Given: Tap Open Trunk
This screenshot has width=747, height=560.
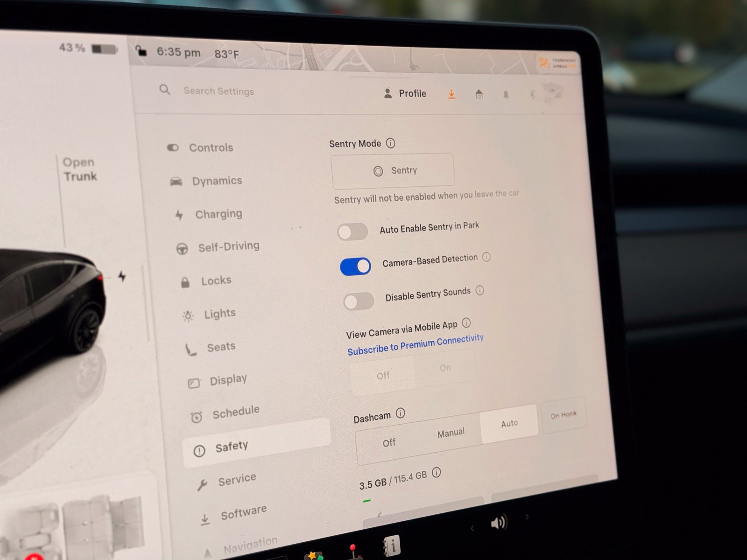Looking at the screenshot, I should point(80,169).
